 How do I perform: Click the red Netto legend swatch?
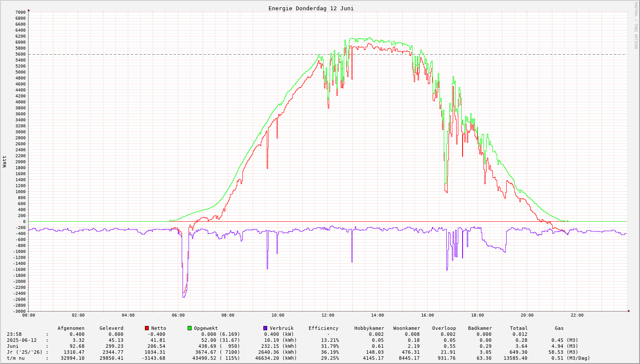coord(147,328)
